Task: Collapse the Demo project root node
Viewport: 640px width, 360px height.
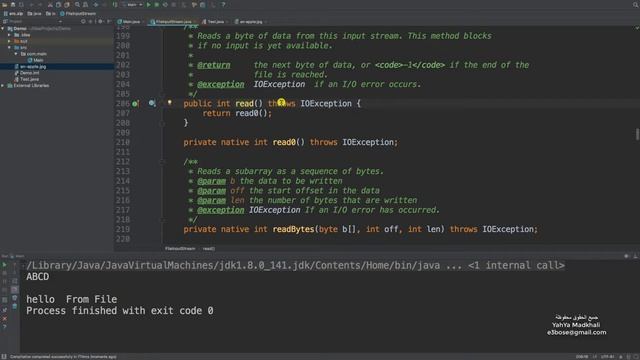Action: [3, 29]
